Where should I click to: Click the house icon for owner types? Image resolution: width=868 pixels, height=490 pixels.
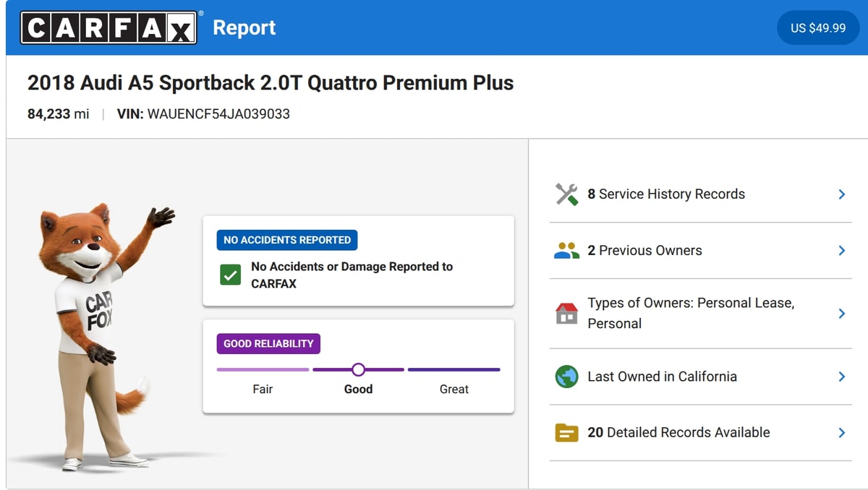click(566, 313)
